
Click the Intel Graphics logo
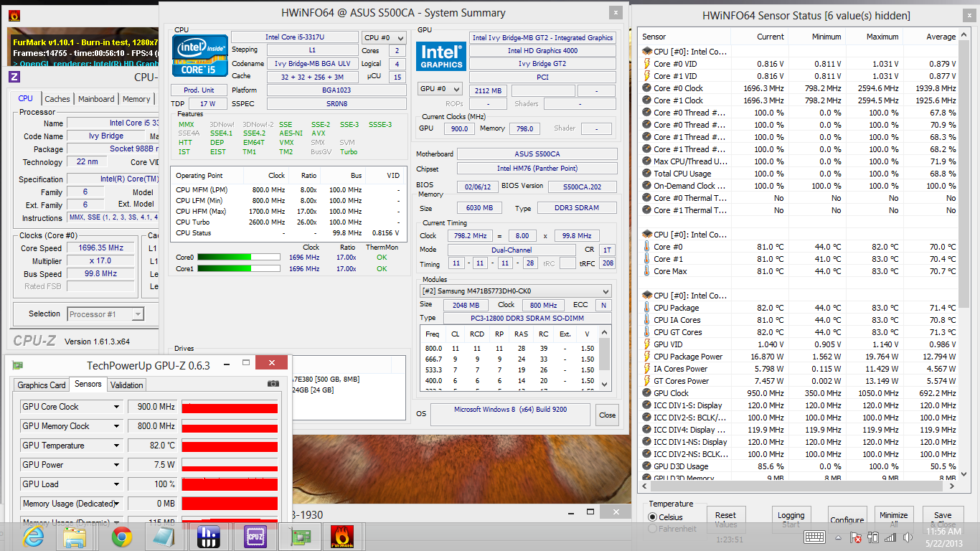tap(442, 57)
